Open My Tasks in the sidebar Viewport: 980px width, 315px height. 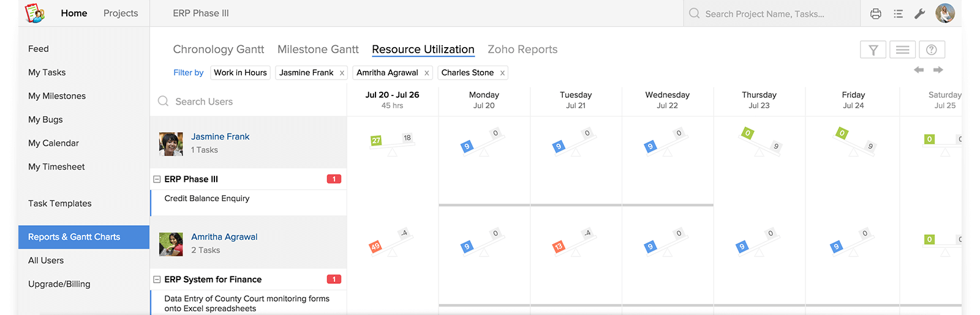47,72
